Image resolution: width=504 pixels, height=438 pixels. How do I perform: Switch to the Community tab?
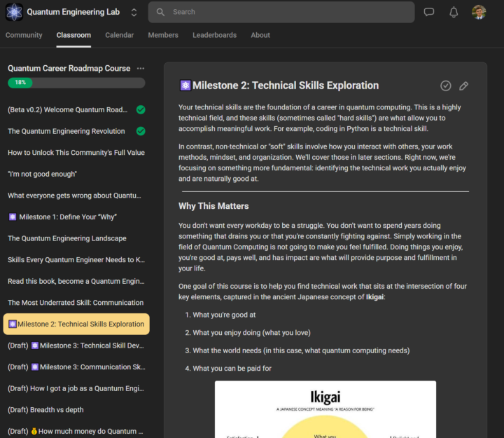pyautogui.click(x=24, y=35)
